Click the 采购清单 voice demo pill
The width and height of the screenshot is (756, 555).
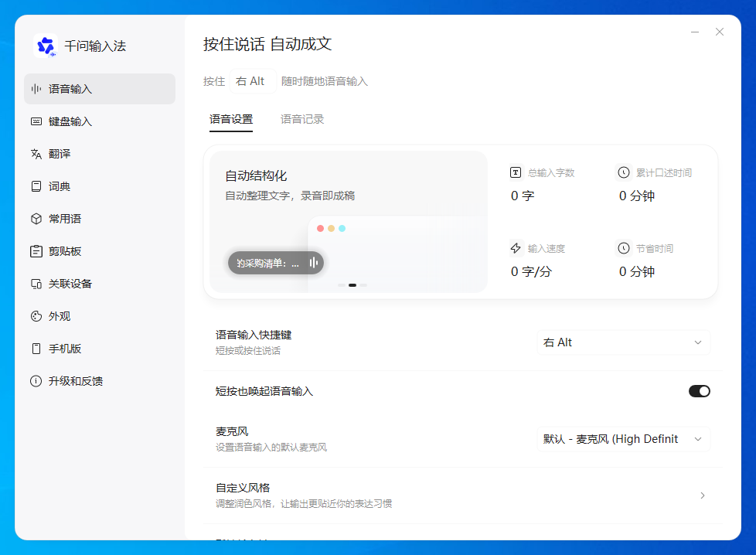276,263
